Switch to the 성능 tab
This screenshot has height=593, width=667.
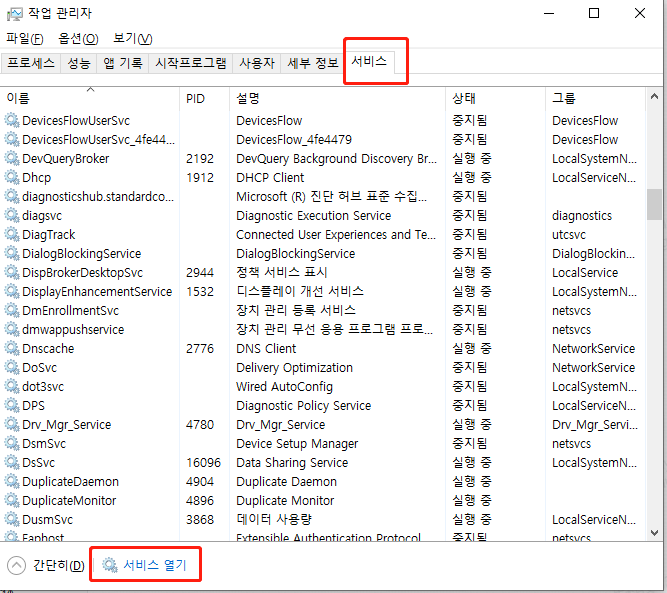tap(79, 63)
